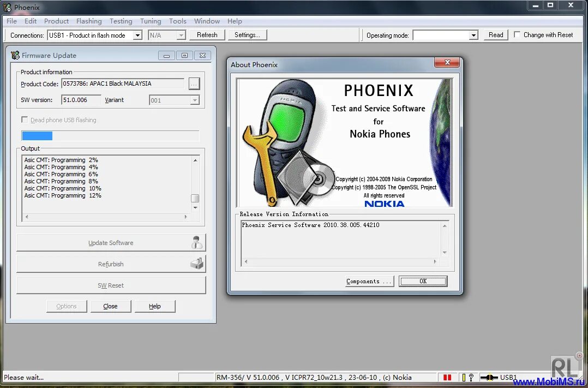Browse product codes with the ... button

coord(194,83)
